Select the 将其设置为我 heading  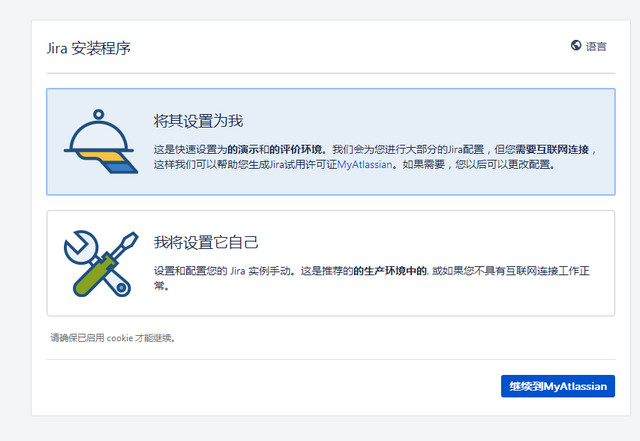pyautogui.click(x=198, y=121)
